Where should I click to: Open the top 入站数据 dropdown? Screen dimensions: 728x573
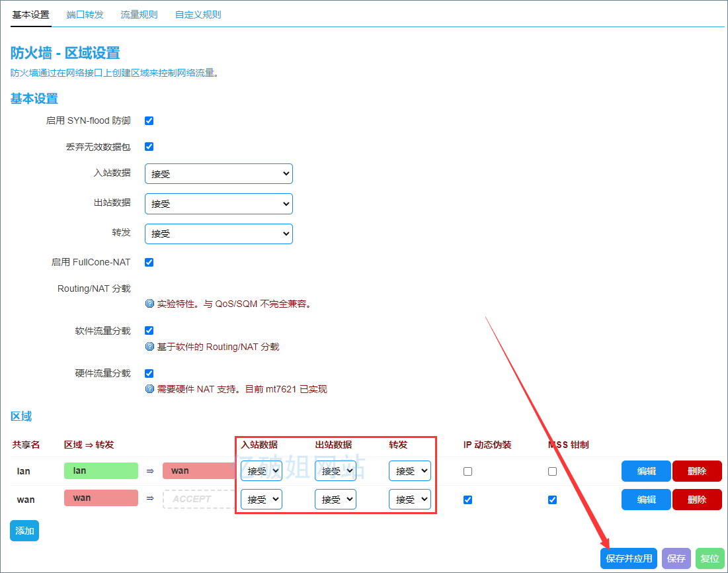pyautogui.click(x=218, y=173)
